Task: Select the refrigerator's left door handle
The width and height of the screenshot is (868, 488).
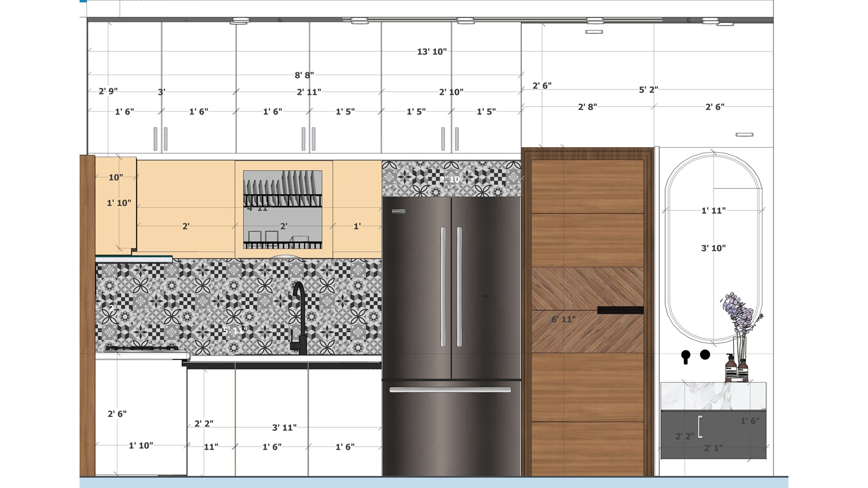Action: (443, 286)
